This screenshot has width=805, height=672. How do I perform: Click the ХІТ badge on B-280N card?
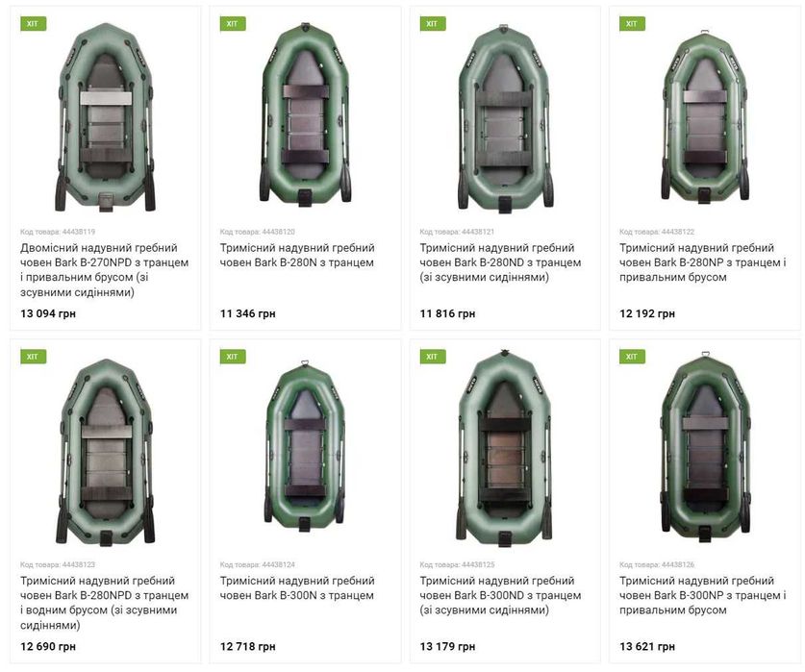[233, 24]
